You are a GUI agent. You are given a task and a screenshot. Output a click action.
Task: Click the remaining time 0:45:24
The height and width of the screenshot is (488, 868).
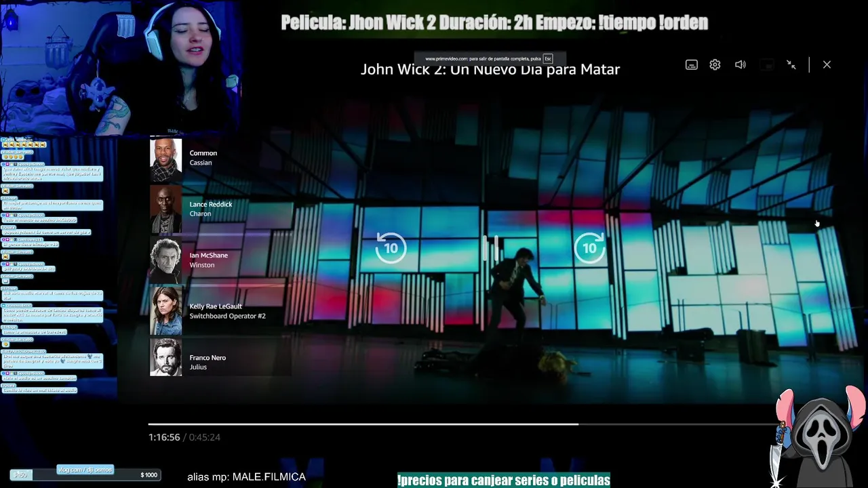pos(204,437)
